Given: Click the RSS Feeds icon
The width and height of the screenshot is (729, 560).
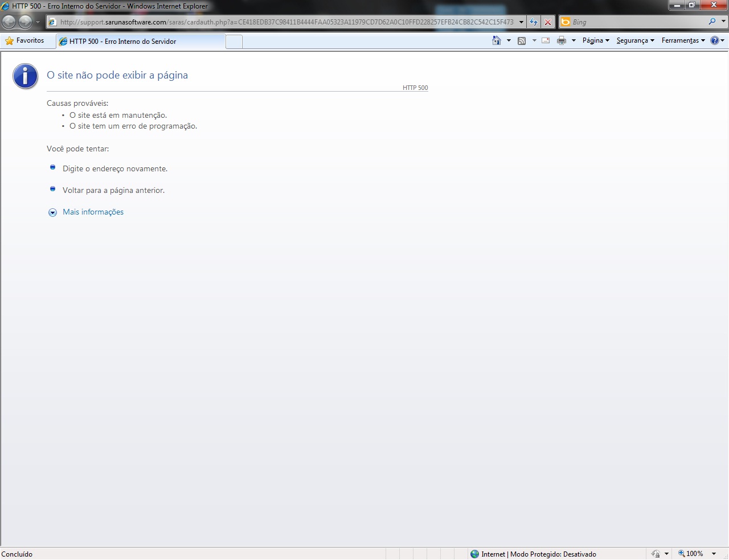Looking at the screenshot, I should click(x=522, y=40).
